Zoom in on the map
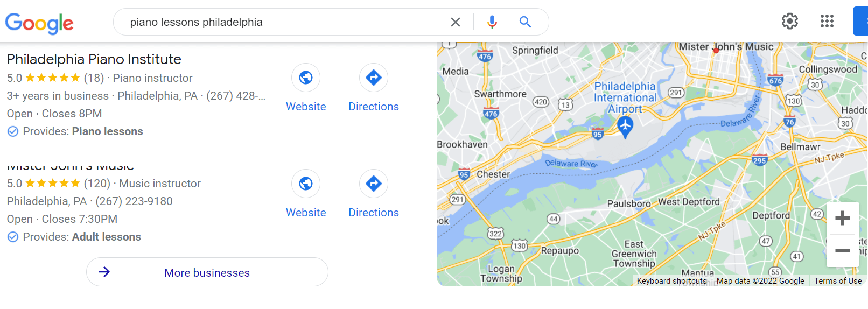The height and width of the screenshot is (309, 868). click(x=843, y=218)
